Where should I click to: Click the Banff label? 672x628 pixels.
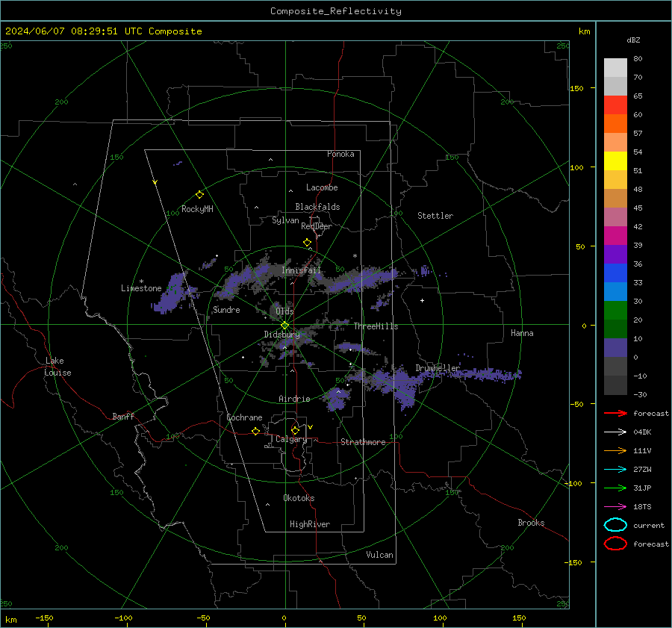point(123,416)
